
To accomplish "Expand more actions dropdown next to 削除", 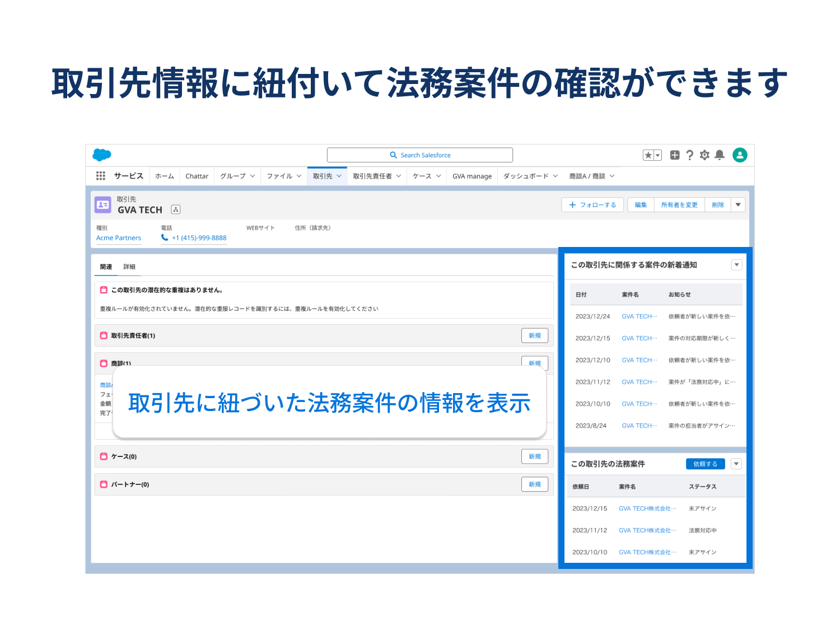I will click(738, 205).
